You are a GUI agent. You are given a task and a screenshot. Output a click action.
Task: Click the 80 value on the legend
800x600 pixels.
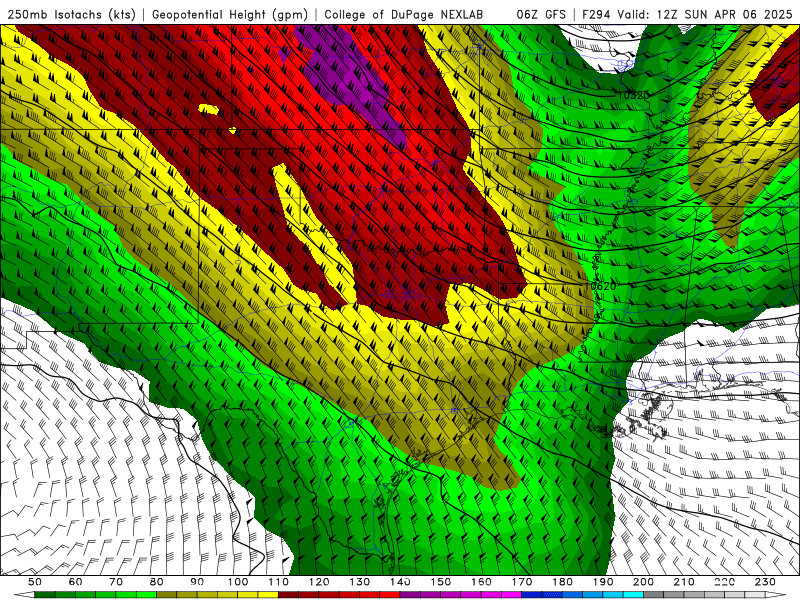click(157, 582)
